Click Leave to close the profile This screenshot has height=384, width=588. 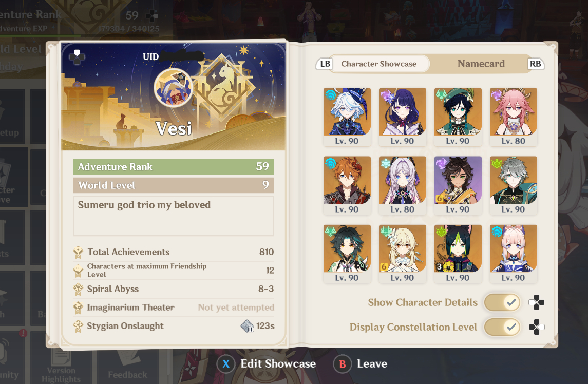tap(361, 364)
